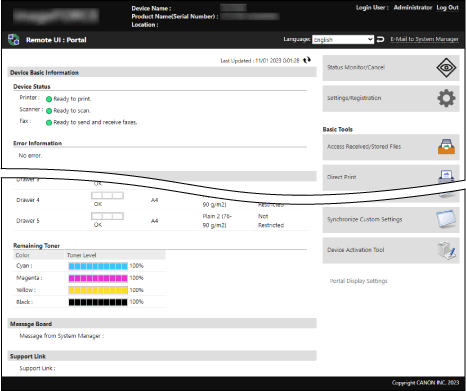This screenshot has height=391, width=466.
Task: Open Status Monitor/Cancel eye icon
Action: coord(446,68)
